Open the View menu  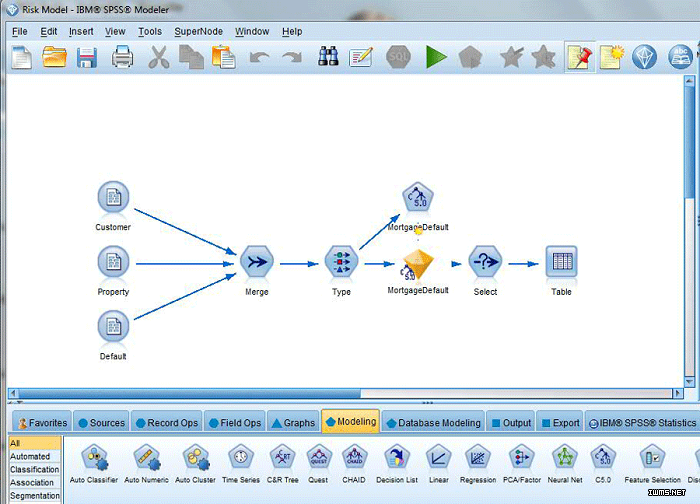[115, 32]
